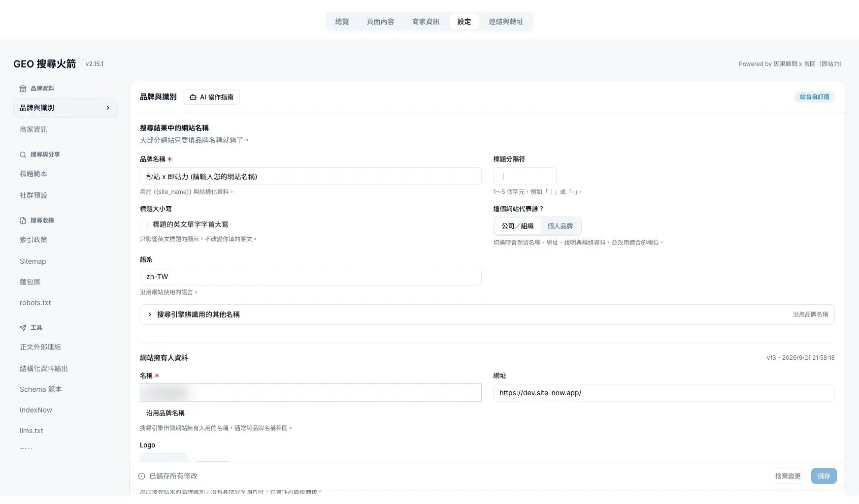
Task: Click the 網址 field with dev.site-now.app
Action: [x=664, y=393]
